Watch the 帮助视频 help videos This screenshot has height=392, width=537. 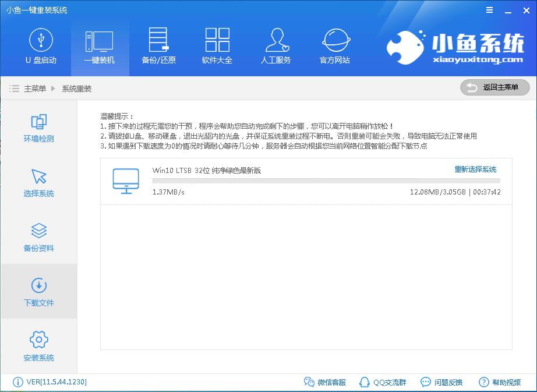tap(501, 382)
